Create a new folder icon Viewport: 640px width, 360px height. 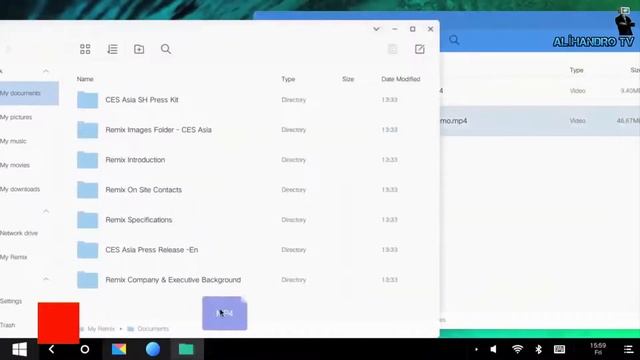point(139,49)
